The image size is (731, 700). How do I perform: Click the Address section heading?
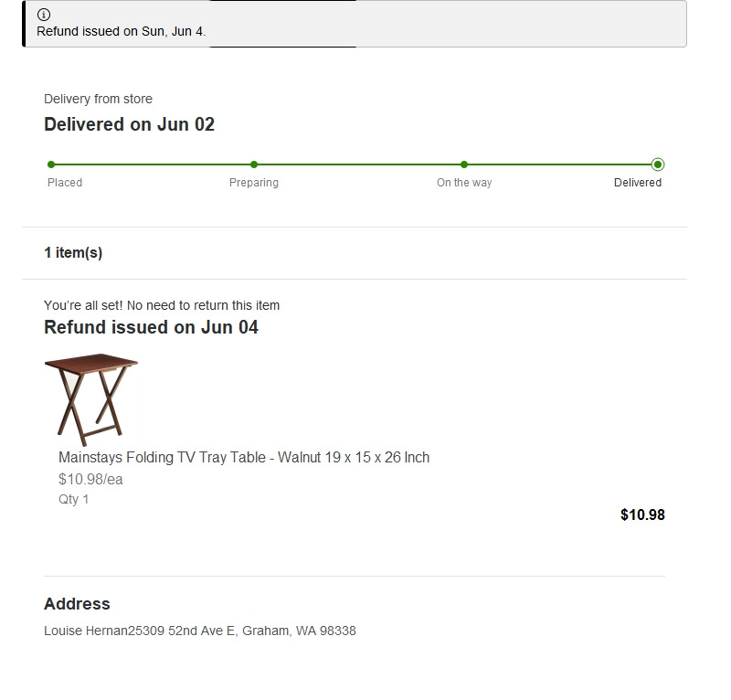coord(77,604)
